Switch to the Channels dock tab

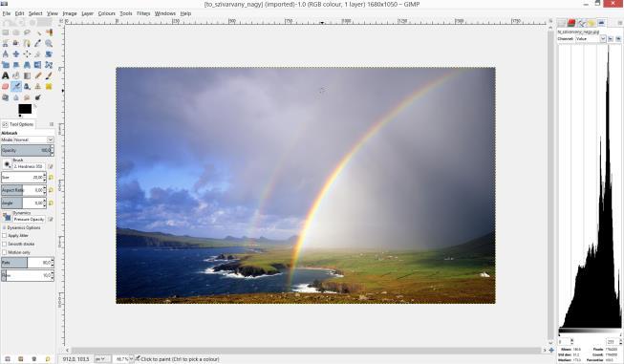tap(571, 23)
